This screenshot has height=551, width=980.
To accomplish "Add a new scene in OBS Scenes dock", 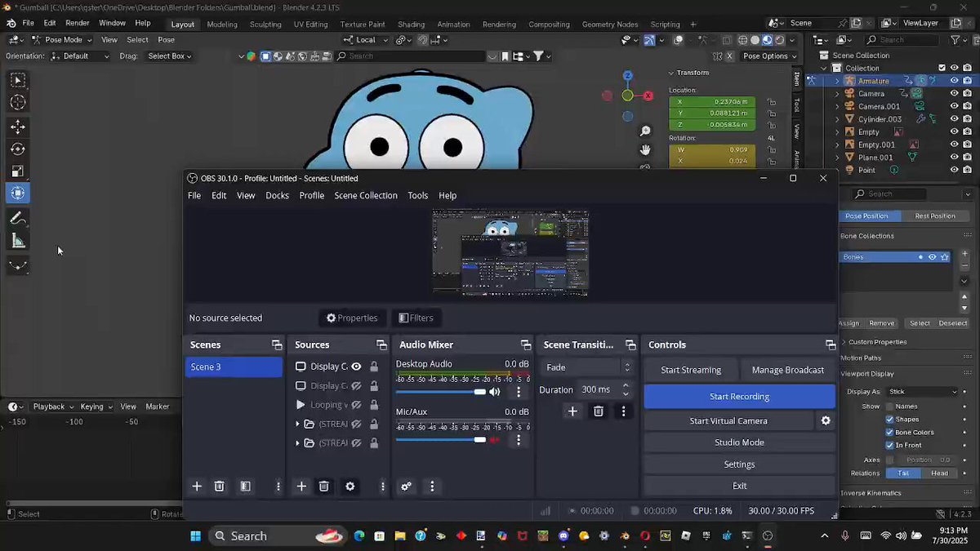I will point(196,487).
